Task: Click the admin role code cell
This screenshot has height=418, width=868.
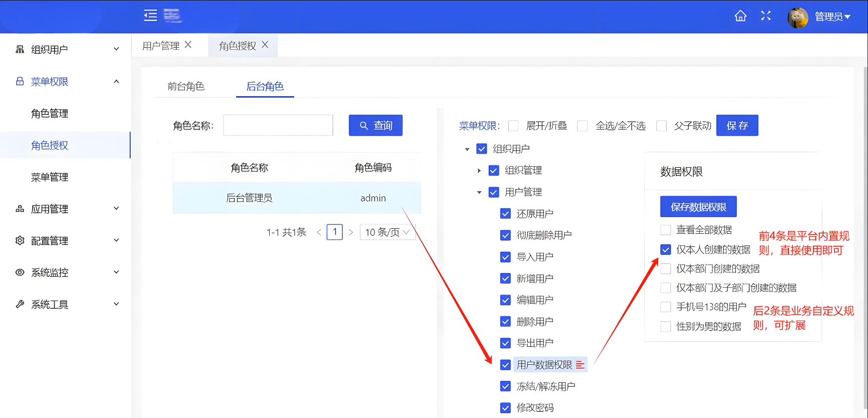Action: point(373,198)
